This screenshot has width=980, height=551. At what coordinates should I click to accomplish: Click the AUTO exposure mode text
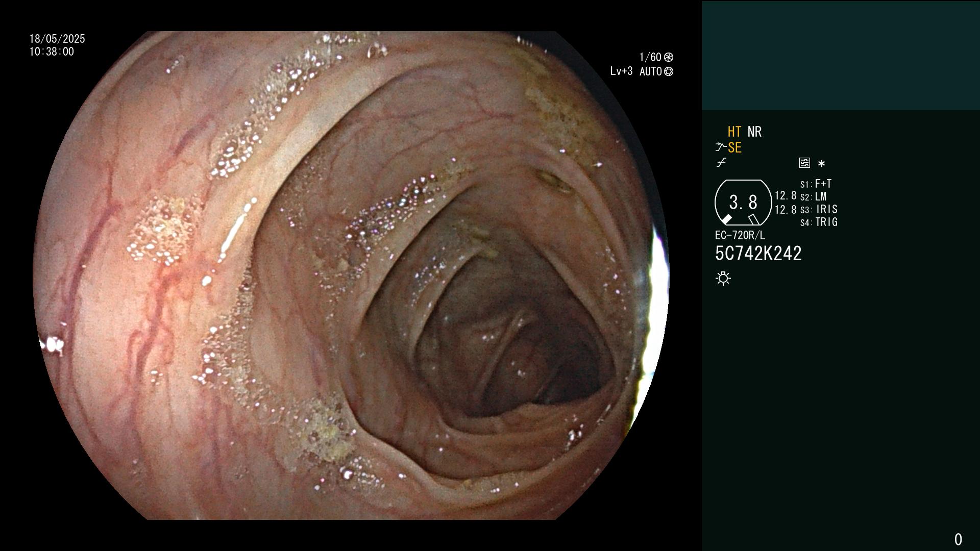[x=651, y=71]
